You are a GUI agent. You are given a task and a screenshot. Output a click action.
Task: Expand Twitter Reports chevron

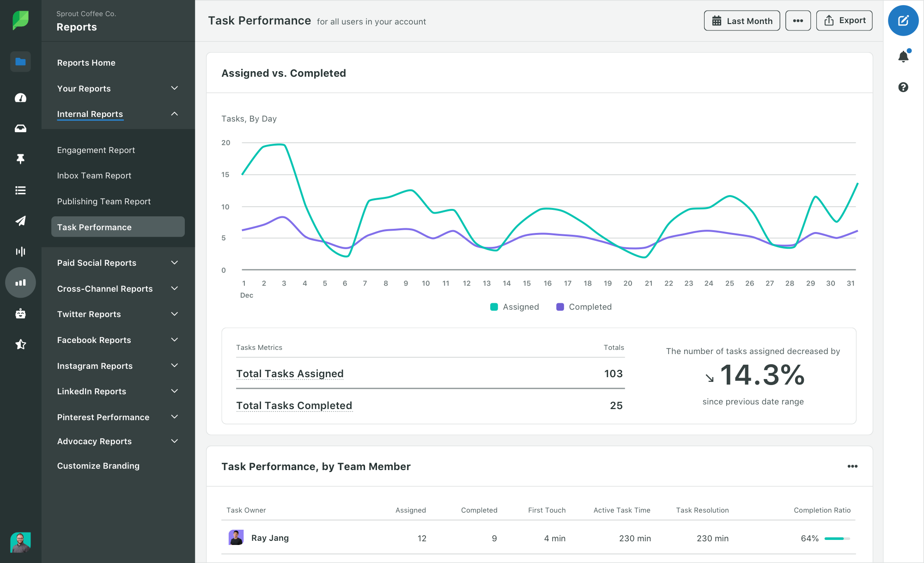[x=174, y=314]
